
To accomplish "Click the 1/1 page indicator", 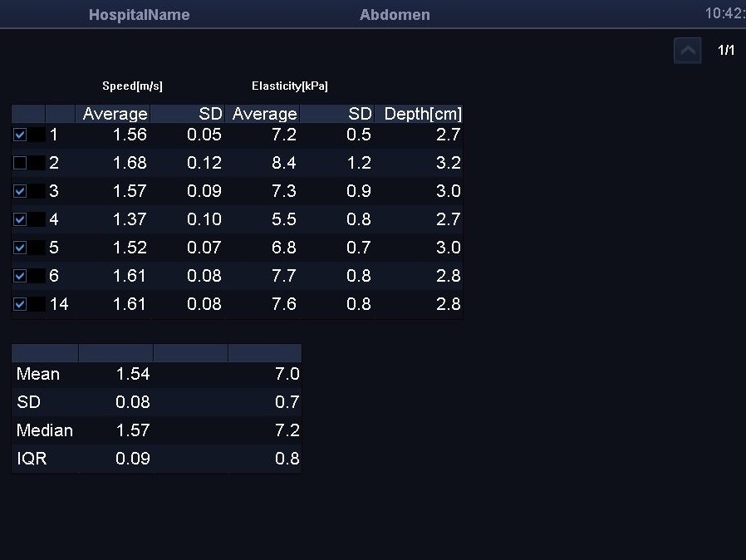I will click(x=726, y=51).
